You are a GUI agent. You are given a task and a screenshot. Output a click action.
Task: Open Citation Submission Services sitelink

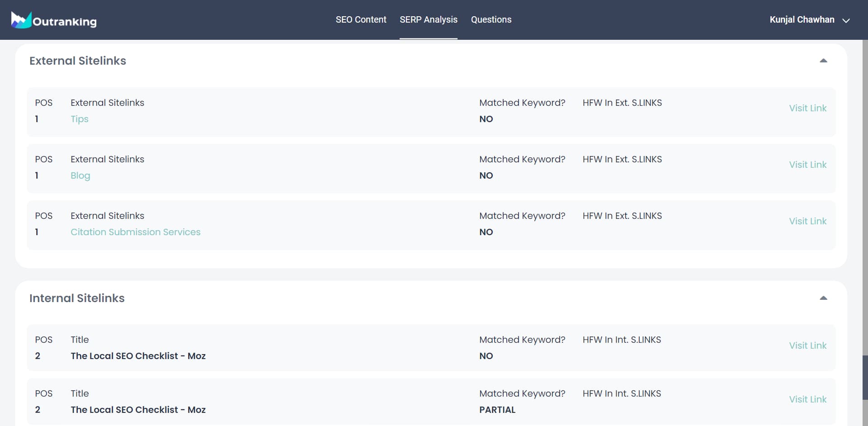pos(136,232)
